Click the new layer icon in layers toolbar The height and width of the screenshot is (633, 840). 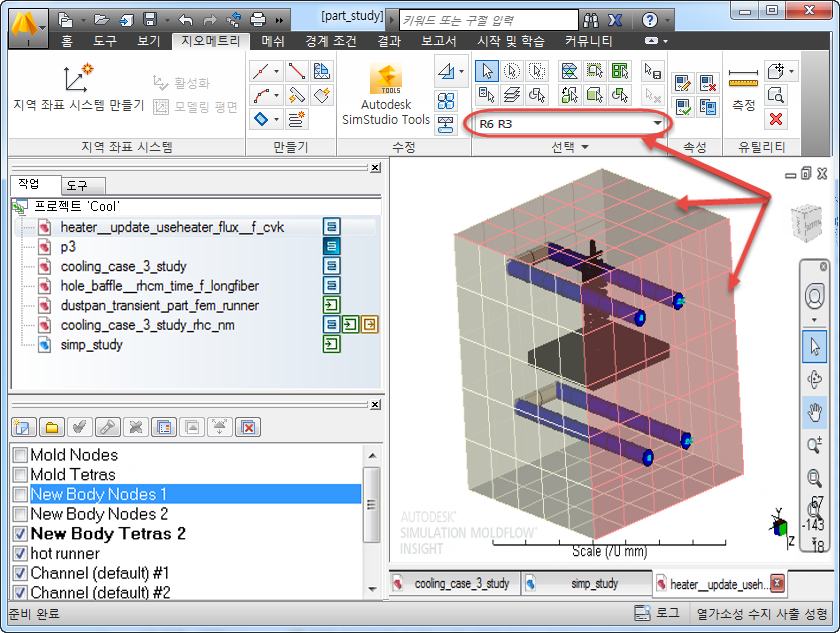pyautogui.click(x=24, y=427)
